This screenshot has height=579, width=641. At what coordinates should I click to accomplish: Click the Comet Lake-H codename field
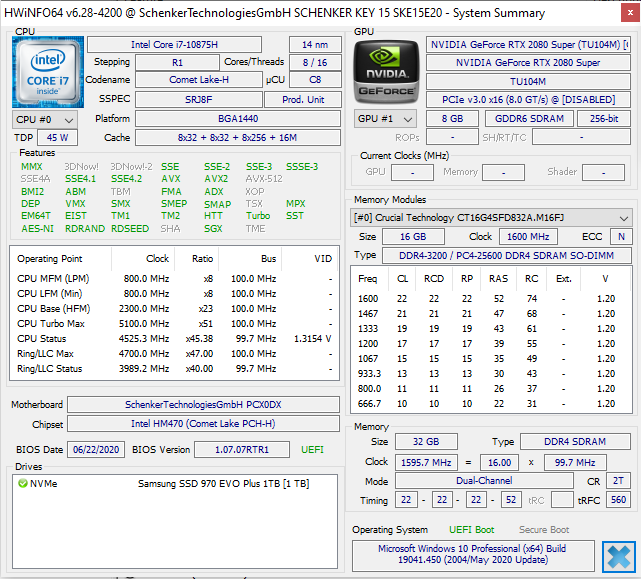(199, 80)
